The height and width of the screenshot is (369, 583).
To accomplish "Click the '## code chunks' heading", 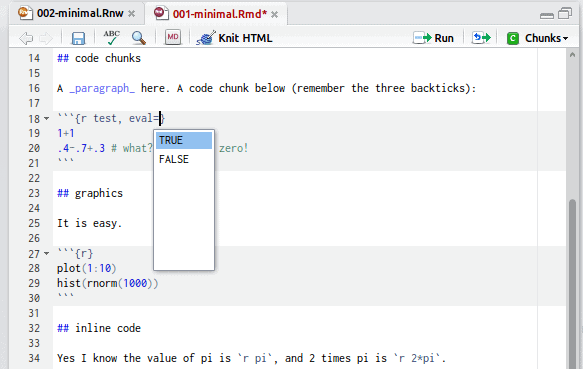I will (x=99, y=58).
